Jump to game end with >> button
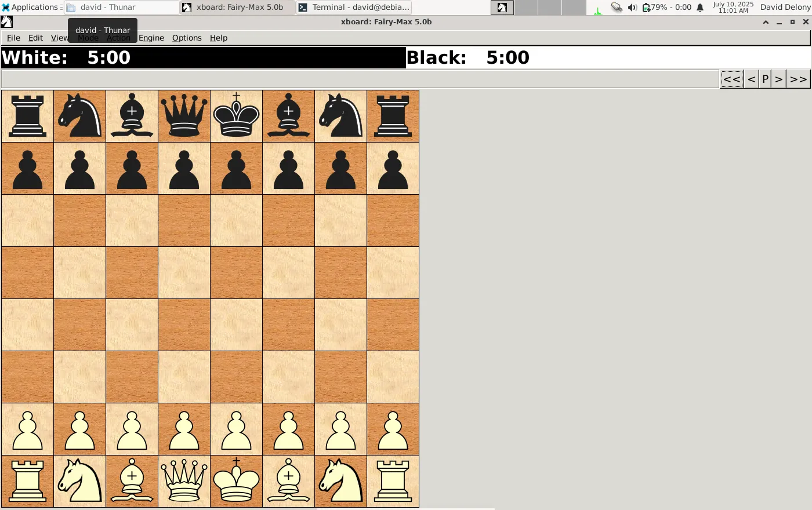Image resolution: width=812 pixels, height=510 pixels. tap(798, 79)
